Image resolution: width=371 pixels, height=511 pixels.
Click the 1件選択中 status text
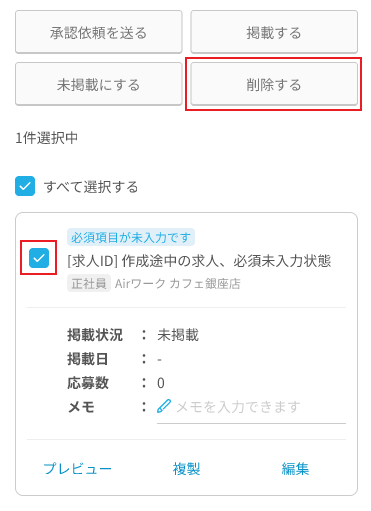[47, 138]
